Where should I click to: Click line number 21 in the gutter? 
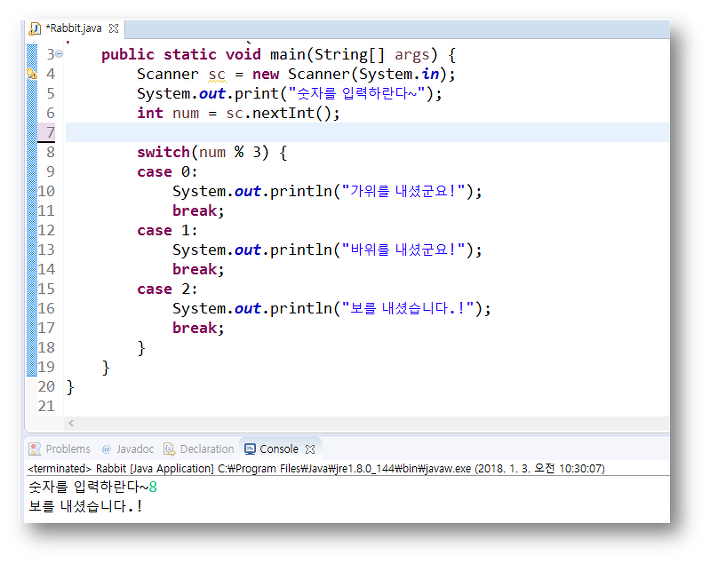[x=47, y=406]
